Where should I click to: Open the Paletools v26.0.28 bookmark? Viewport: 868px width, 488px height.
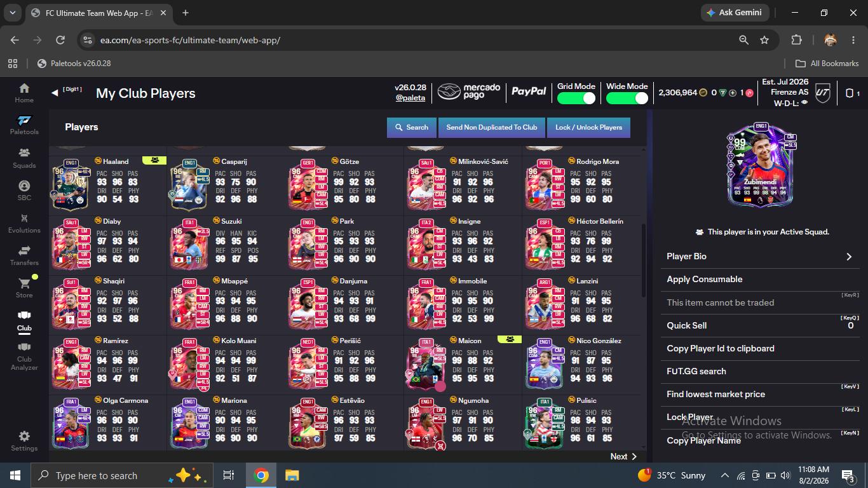point(74,64)
